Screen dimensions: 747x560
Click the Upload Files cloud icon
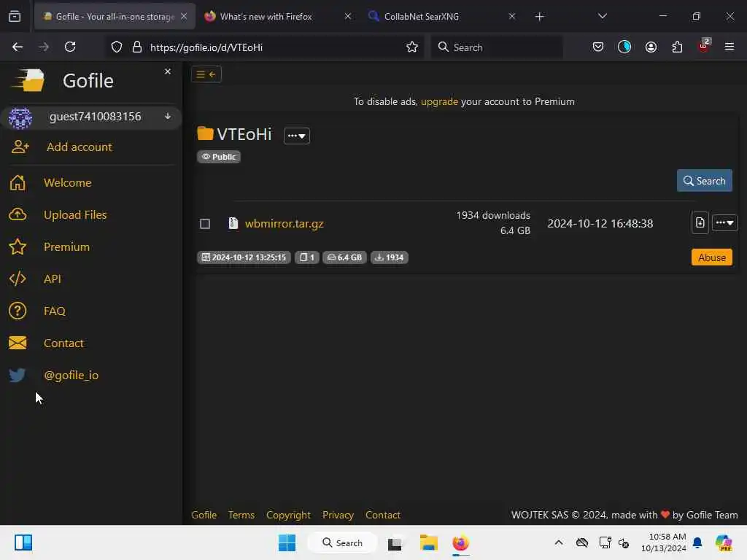18,214
